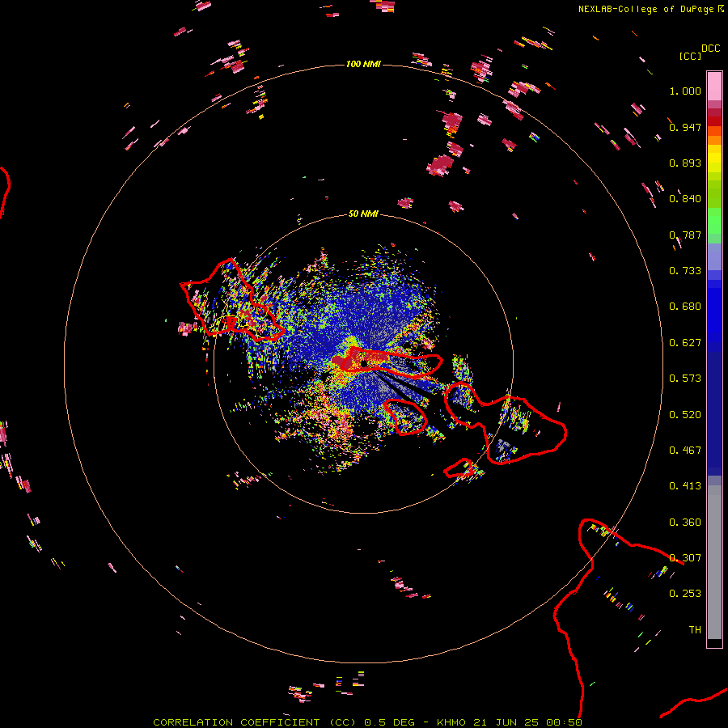728x728 pixels.
Task: Click the 0.787 scale value
Action: click(x=685, y=235)
